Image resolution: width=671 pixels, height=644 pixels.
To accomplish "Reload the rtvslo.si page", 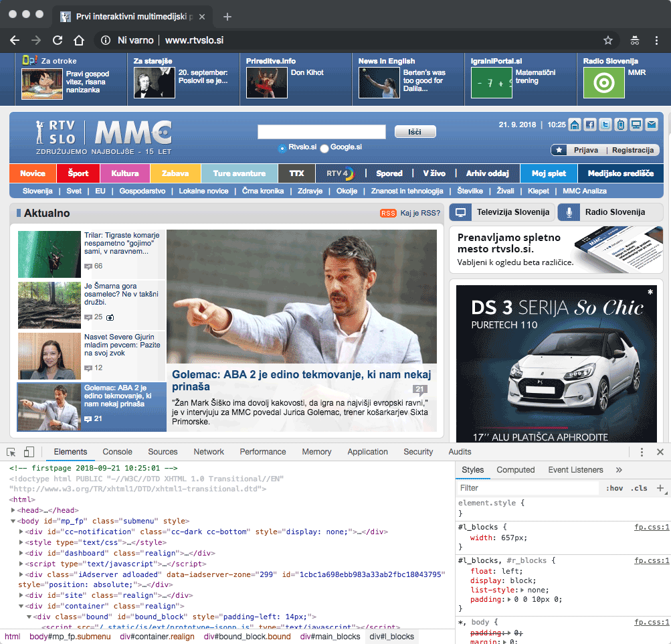I will (58, 40).
